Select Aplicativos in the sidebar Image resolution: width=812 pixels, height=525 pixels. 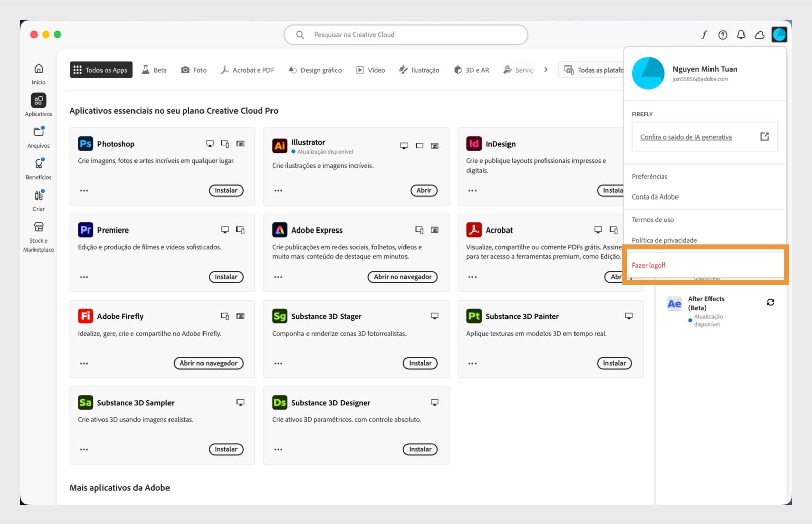pyautogui.click(x=39, y=101)
